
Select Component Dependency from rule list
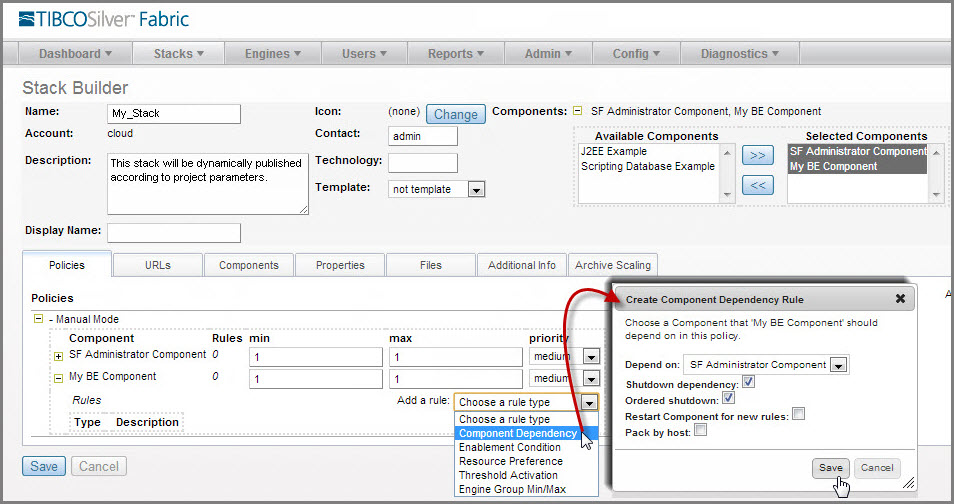(x=517, y=433)
